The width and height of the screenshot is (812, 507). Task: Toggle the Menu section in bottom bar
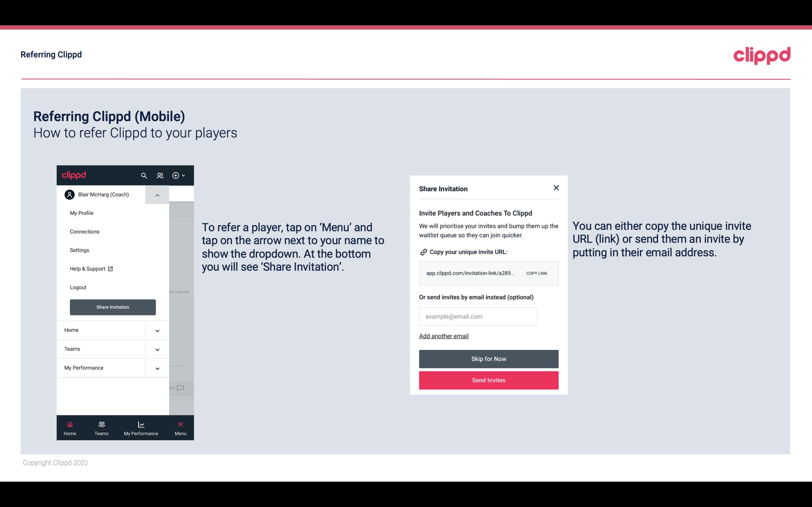[x=180, y=428]
